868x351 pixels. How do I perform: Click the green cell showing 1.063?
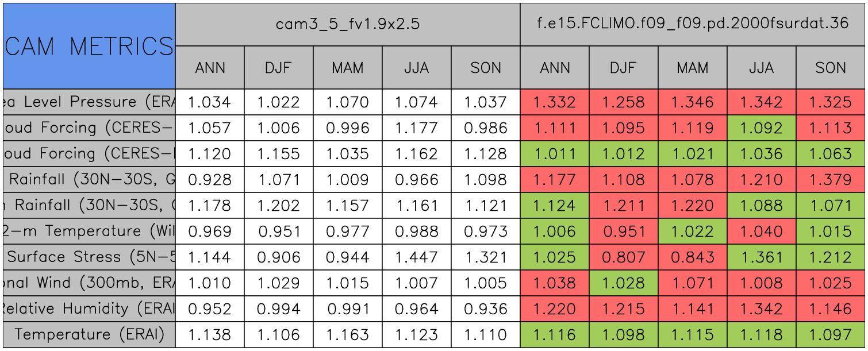831,154
